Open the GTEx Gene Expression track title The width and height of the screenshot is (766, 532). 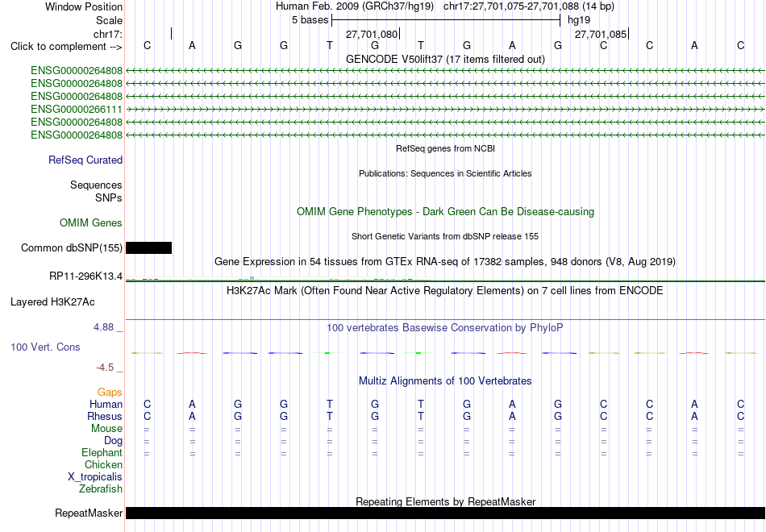coord(445,262)
